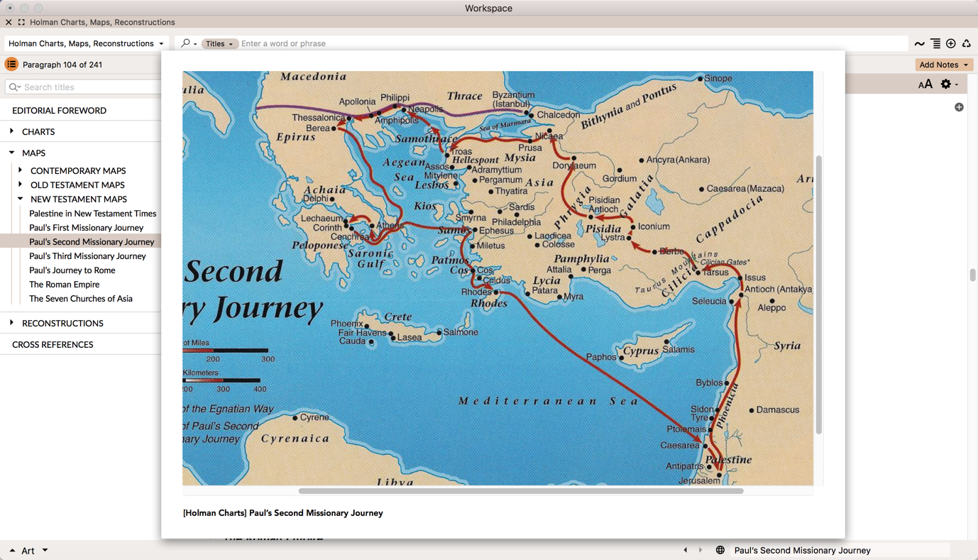Click the map image of Paul's journey
The image size is (978, 560).
(498, 278)
